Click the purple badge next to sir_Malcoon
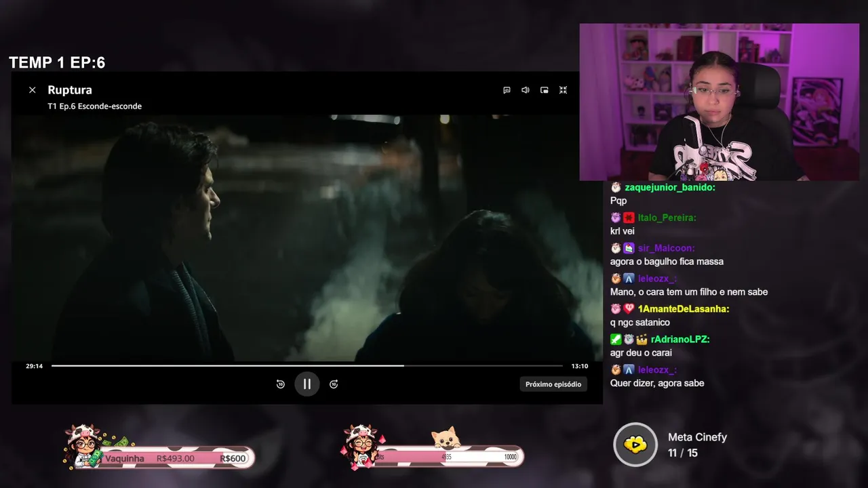The height and width of the screenshot is (488, 868). click(x=629, y=248)
